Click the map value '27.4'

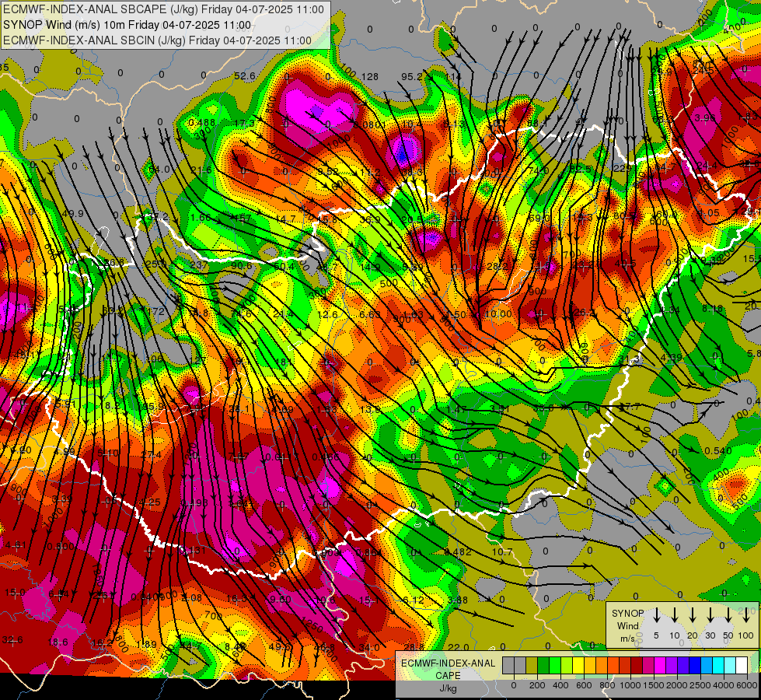[x=151, y=454]
